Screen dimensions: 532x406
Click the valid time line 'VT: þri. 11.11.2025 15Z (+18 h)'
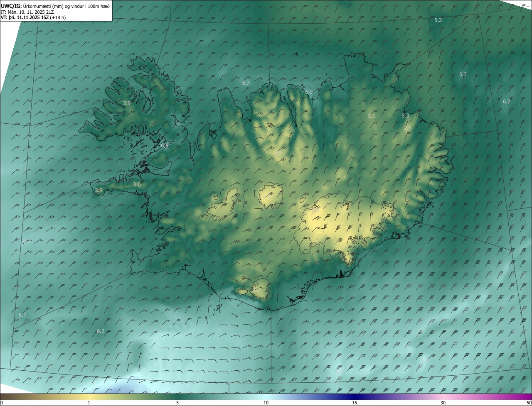tap(33, 17)
